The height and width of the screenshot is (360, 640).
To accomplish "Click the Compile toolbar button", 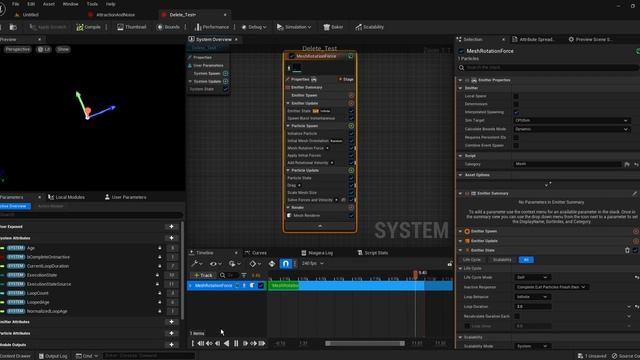I will point(88,27).
